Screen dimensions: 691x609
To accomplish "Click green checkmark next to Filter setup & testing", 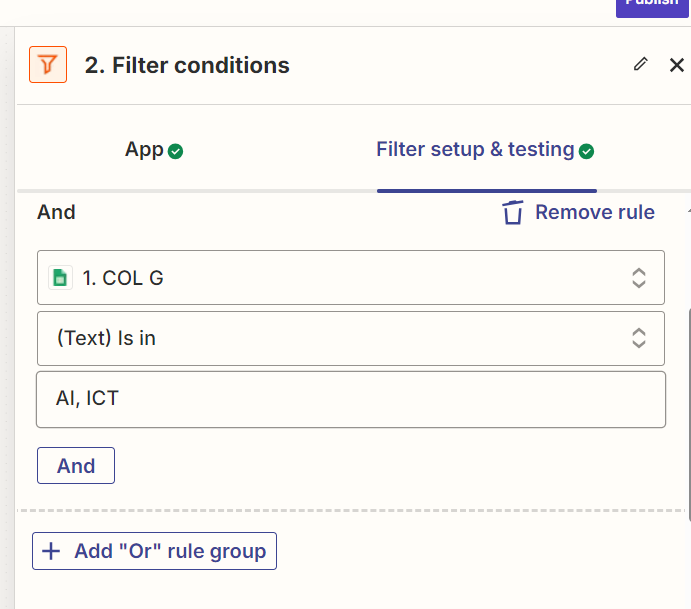I will (586, 151).
